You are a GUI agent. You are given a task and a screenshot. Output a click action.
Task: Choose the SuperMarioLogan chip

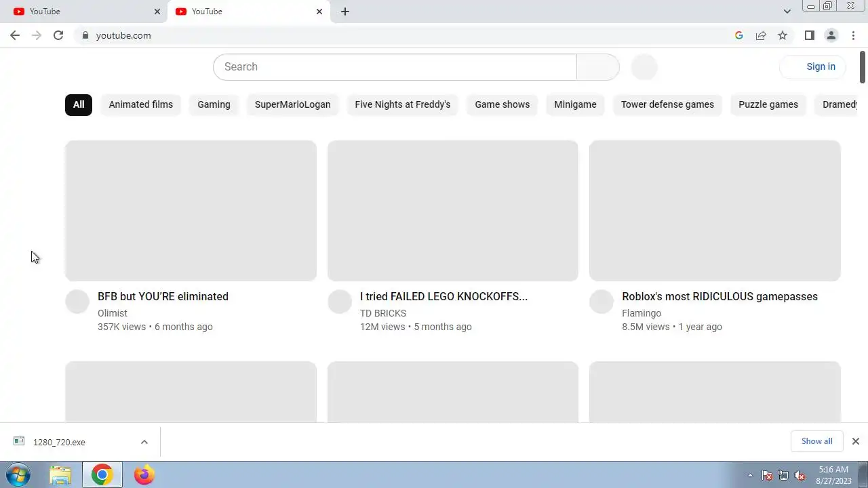[292, 104]
